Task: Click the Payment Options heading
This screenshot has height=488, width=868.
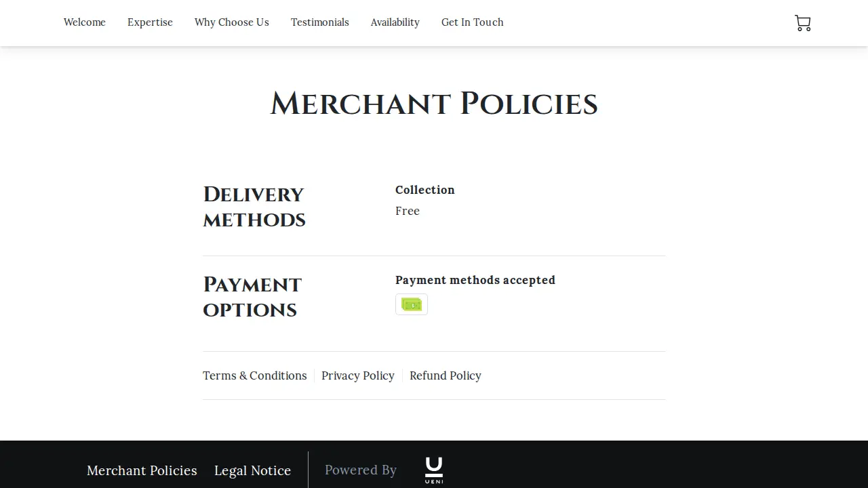Action: 252,297
